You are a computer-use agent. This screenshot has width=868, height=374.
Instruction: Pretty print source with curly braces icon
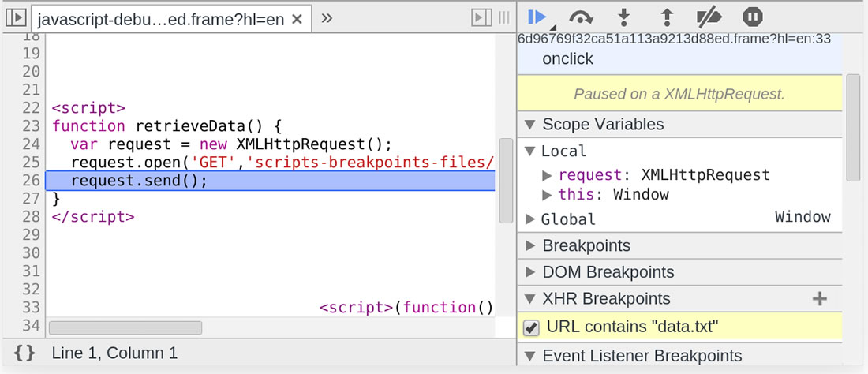24,353
